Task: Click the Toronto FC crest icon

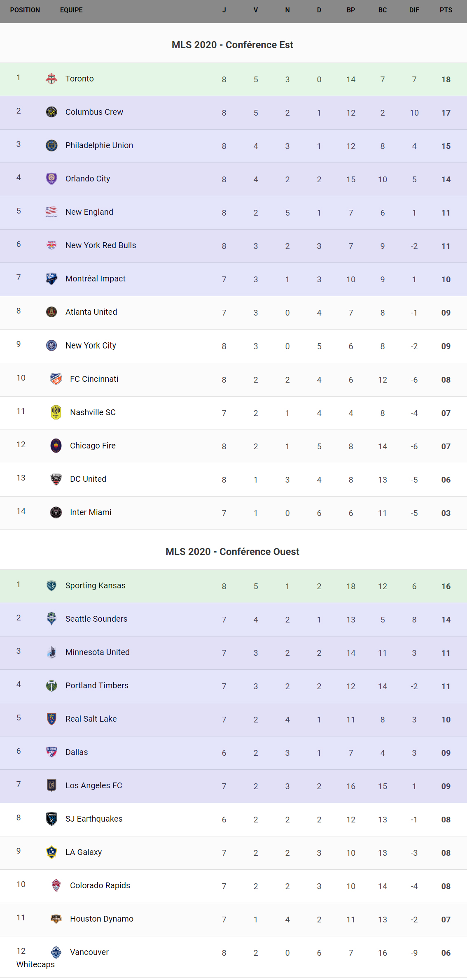Action: (x=51, y=79)
